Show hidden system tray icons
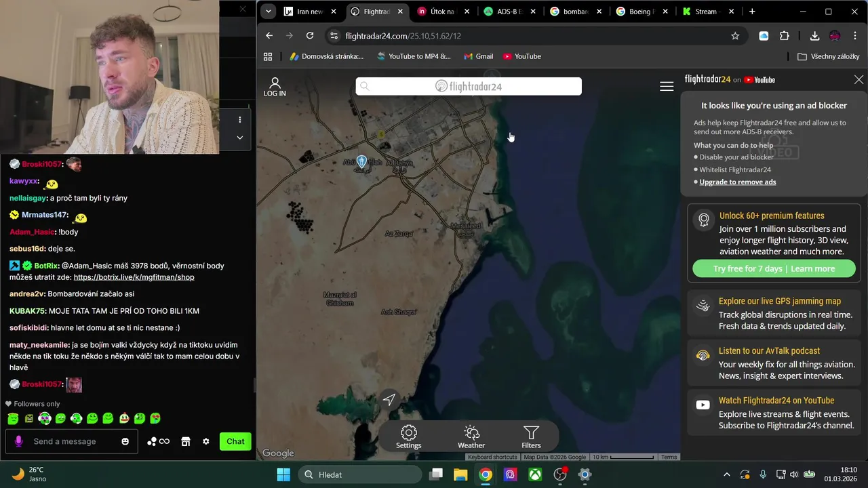868x488 pixels. [x=727, y=474]
